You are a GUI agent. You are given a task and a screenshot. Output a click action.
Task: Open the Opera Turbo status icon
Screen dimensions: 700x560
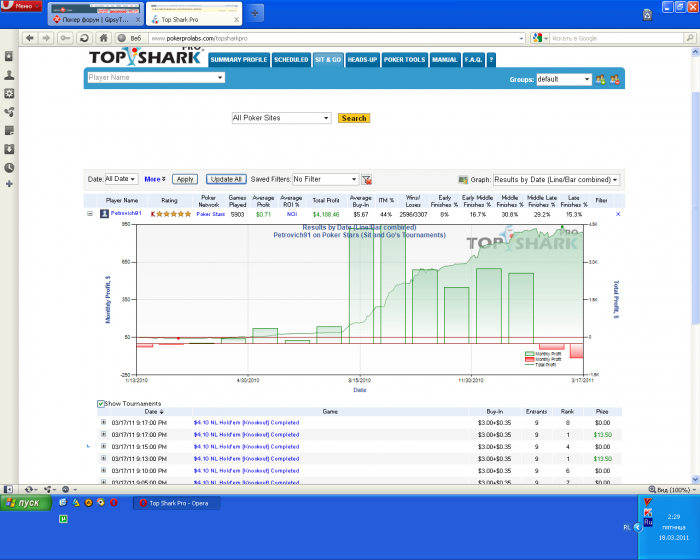pos(68,489)
